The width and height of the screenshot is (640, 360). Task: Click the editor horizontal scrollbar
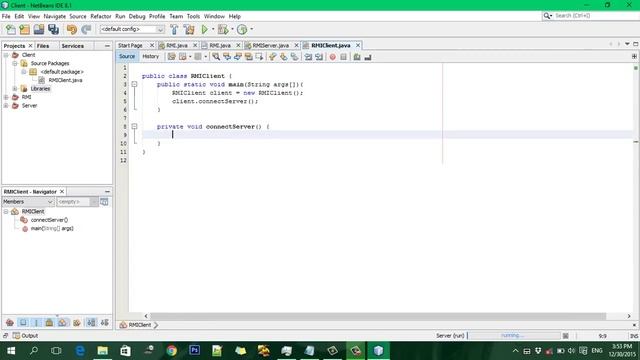378,316
